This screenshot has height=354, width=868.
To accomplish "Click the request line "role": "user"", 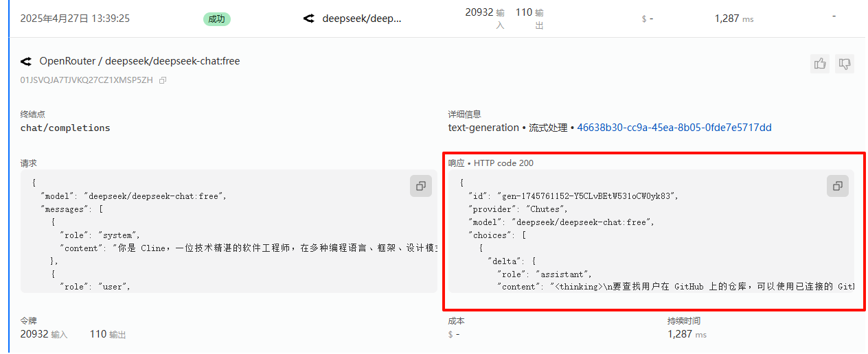I will click(95, 286).
